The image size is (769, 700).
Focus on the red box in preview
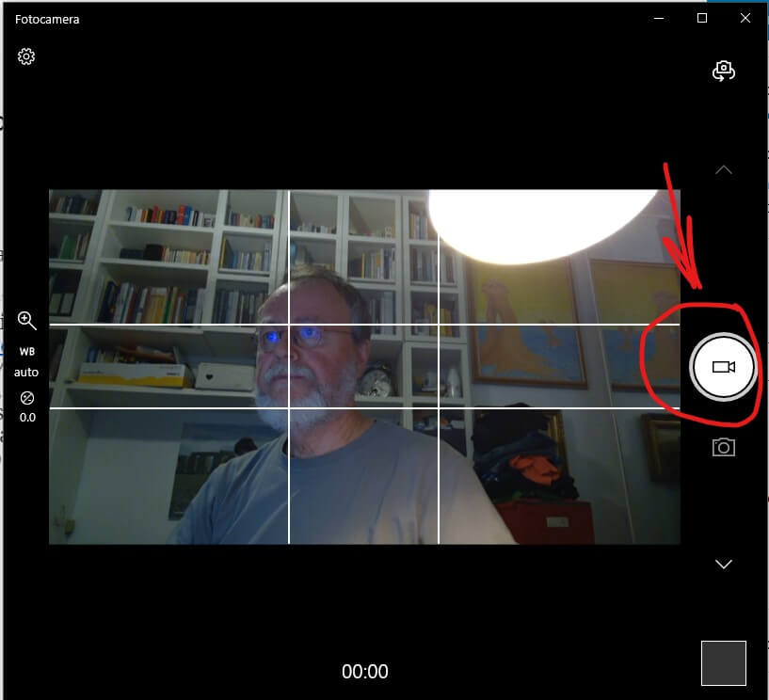tap(544, 522)
